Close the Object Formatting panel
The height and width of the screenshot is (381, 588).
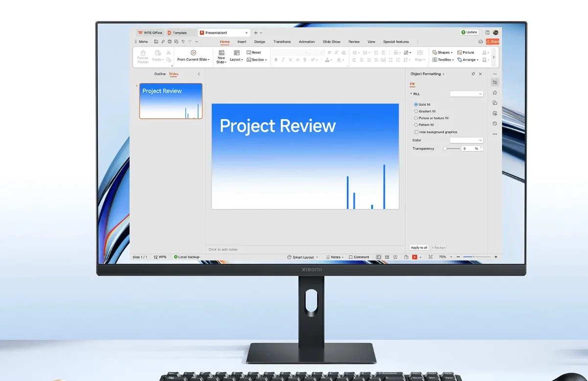[480, 74]
